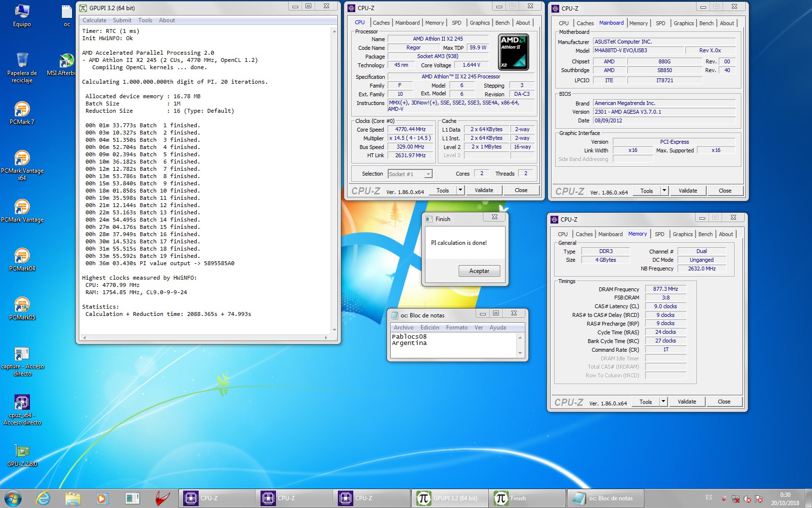Click Validate in Memory CPU-Z window
The image size is (812, 508).
pos(687,402)
